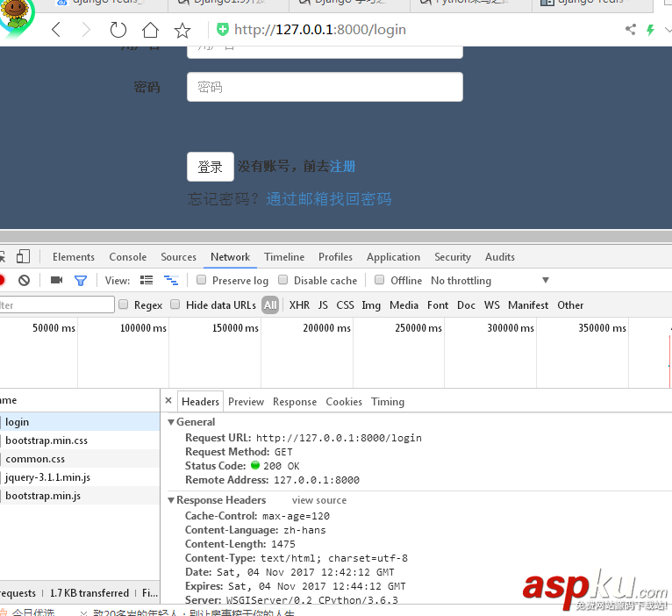Filter requests by XHR
Image resolution: width=672 pixels, height=616 pixels.
(299, 304)
